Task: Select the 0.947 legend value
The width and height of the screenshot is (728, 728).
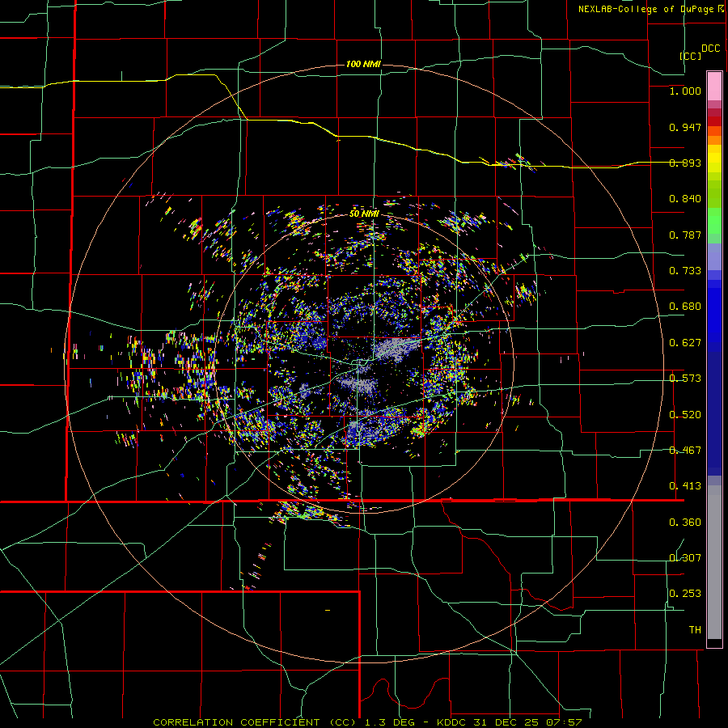Action: tap(685, 127)
